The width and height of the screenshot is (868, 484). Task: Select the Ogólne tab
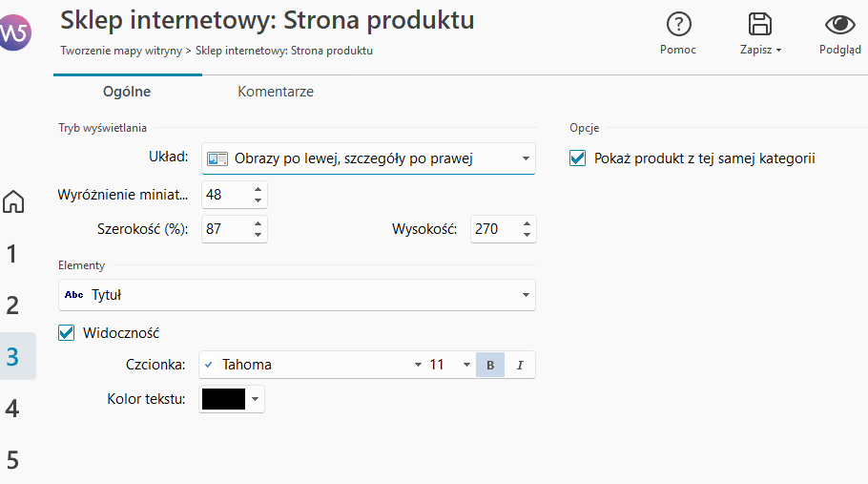[x=127, y=92]
